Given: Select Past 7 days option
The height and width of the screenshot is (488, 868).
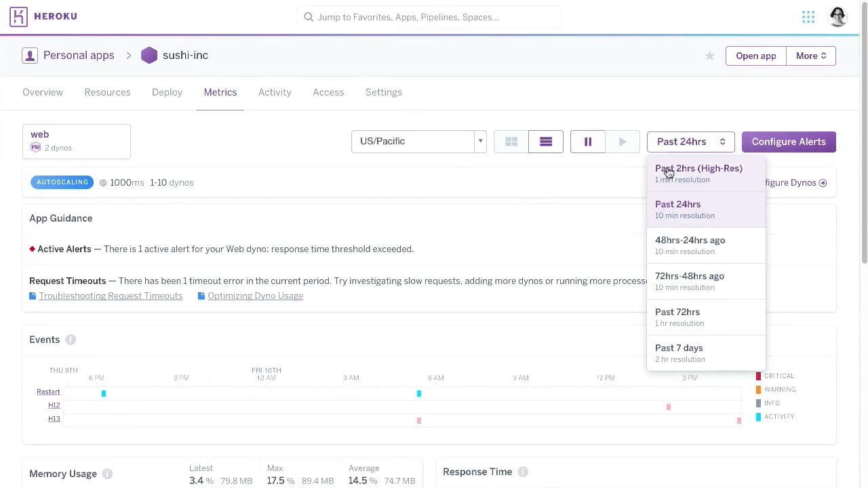Looking at the screenshot, I should point(706,353).
